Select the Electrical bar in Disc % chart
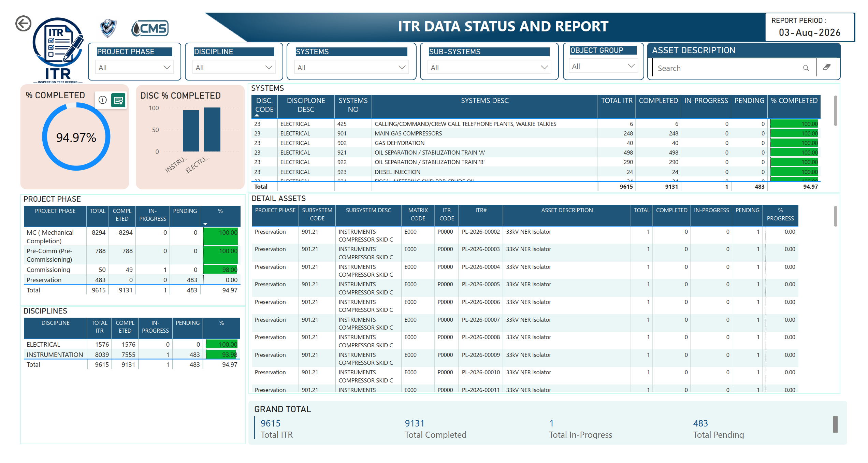The width and height of the screenshot is (868, 463). pos(212,130)
